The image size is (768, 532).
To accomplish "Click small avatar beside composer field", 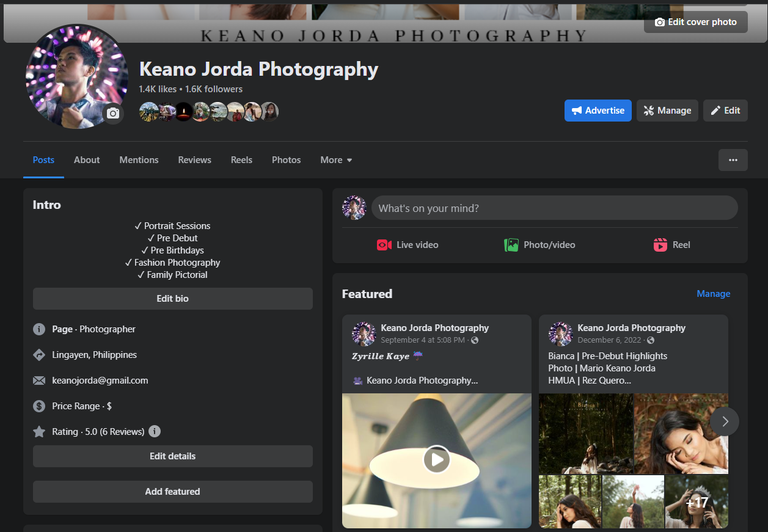I will (x=354, y=208).
